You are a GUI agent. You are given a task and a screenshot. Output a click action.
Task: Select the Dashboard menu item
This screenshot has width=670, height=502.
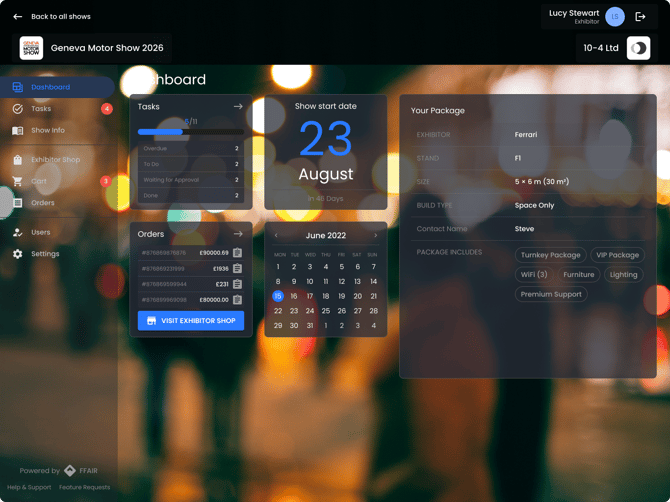pyautogui.click(x=50, y=87)
